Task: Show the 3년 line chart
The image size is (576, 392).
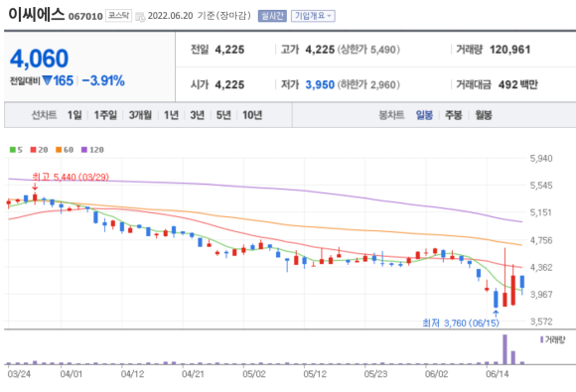Action: (198, 115)
